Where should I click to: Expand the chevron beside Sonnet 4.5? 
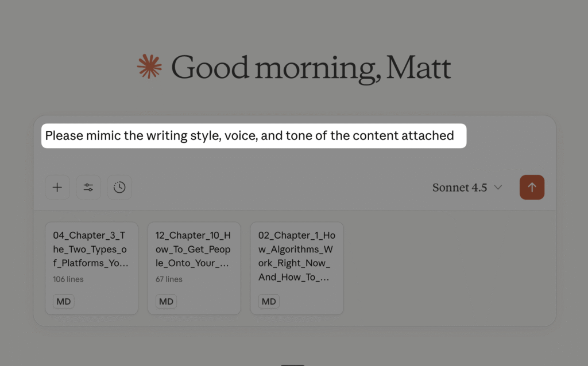(498, 188)
